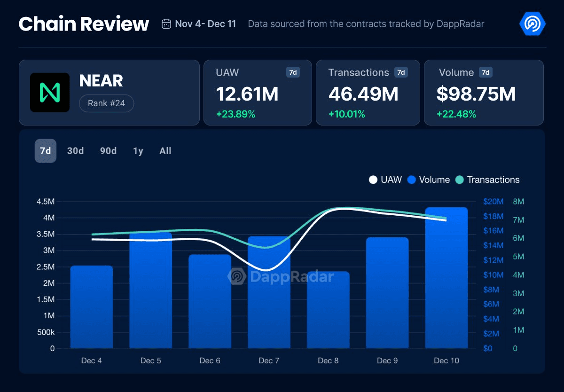
Task: Click the Rank #24 badge
Action: tap(106, 103)
